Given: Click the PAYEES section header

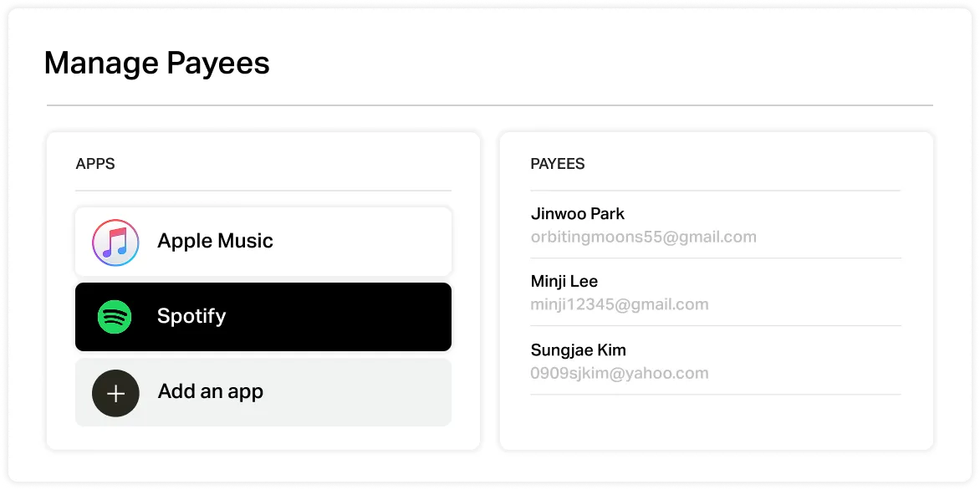Looking at the screenshot, I should coord(557,164).
